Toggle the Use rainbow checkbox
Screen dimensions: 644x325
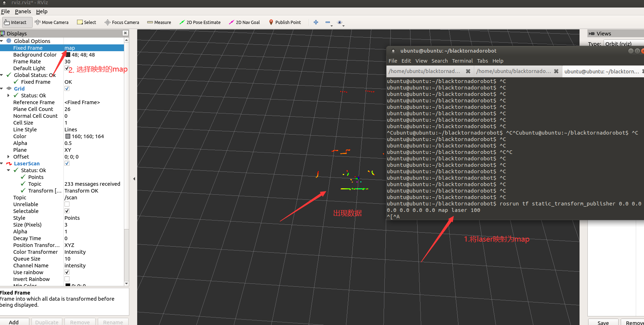(x=67, y=272)
